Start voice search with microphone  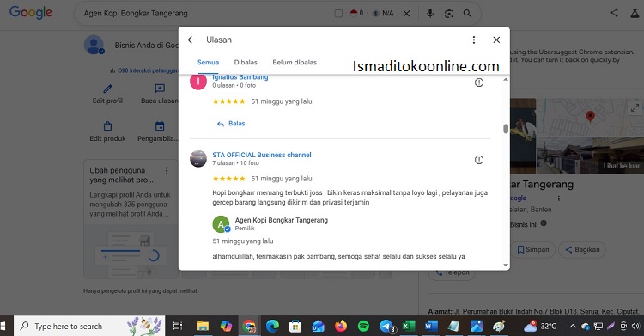pos(430,14)
